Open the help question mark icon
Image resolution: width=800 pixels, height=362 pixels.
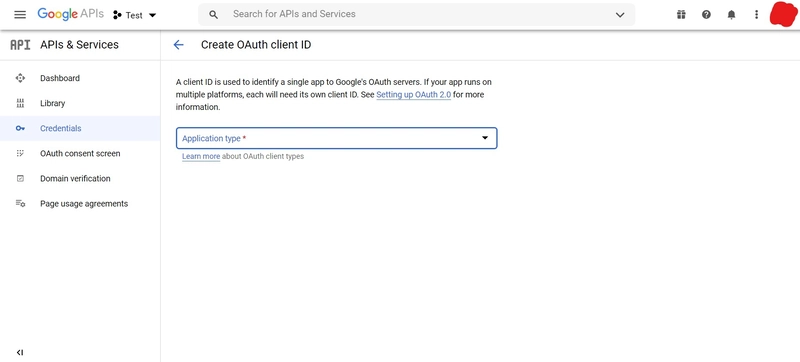[706, 15]
